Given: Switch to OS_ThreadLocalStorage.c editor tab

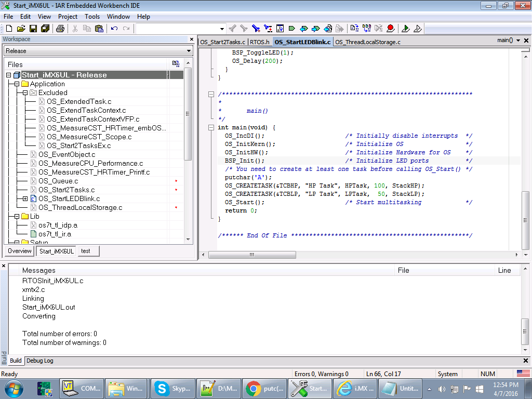Looking at the screenshot, I should coord(368,42).
